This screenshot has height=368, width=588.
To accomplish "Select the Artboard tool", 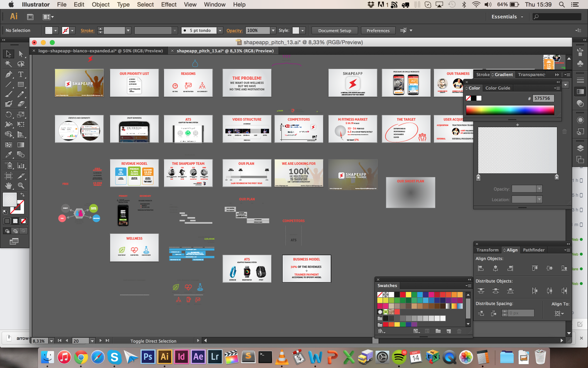I will (x=8, y=176).
